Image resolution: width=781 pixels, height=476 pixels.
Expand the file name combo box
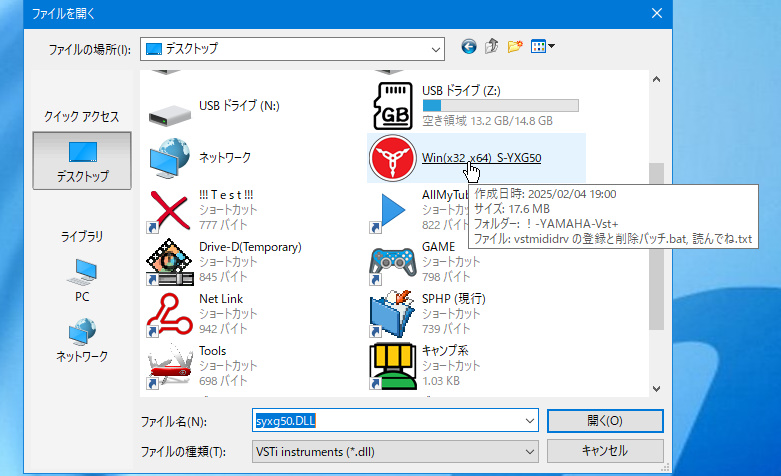[x=530, y=421]
